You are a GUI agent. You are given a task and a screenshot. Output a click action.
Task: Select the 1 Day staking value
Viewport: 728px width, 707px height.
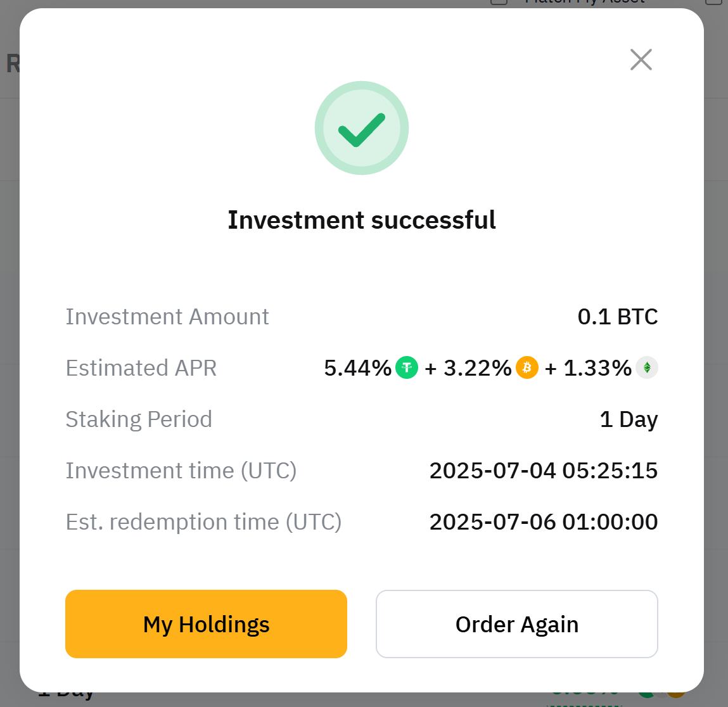tap(629, 419)
